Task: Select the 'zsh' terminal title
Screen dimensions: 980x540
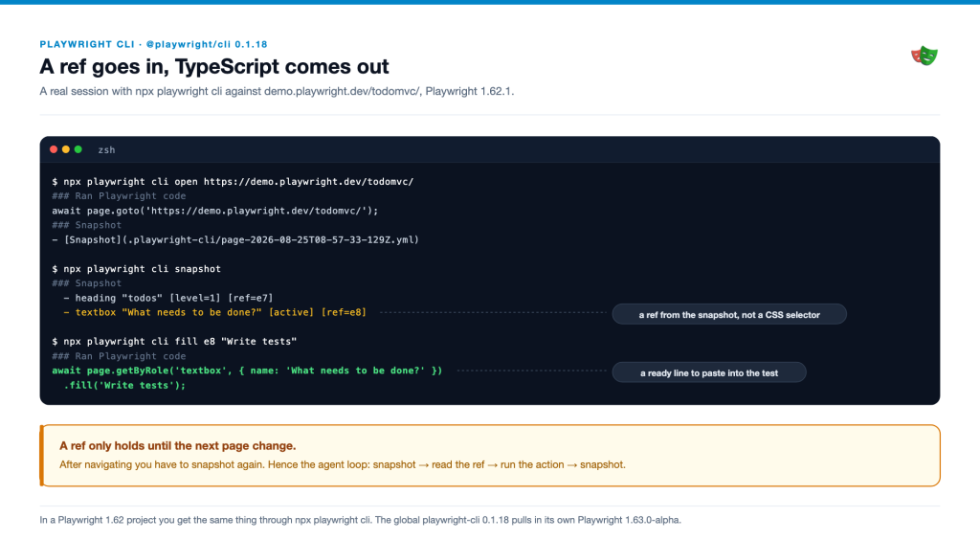Action: [106, 150]
